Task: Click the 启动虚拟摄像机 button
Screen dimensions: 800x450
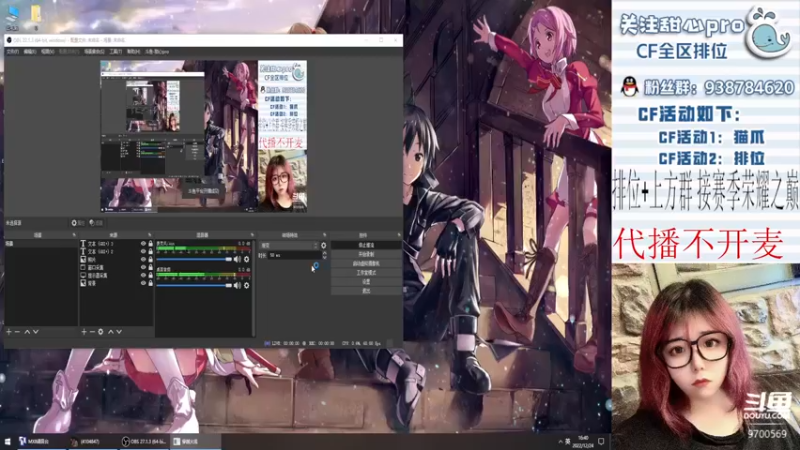Action: click(366, 263)
